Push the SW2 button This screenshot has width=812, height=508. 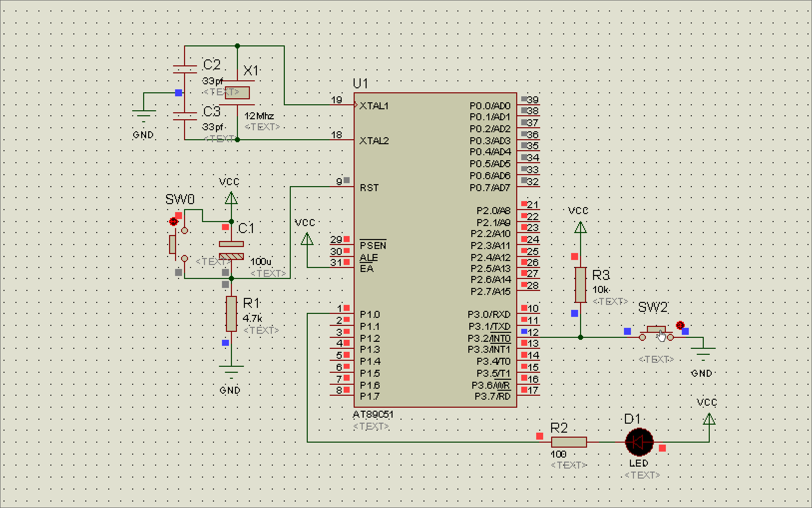pyautogui.click(x=656, y=330)
